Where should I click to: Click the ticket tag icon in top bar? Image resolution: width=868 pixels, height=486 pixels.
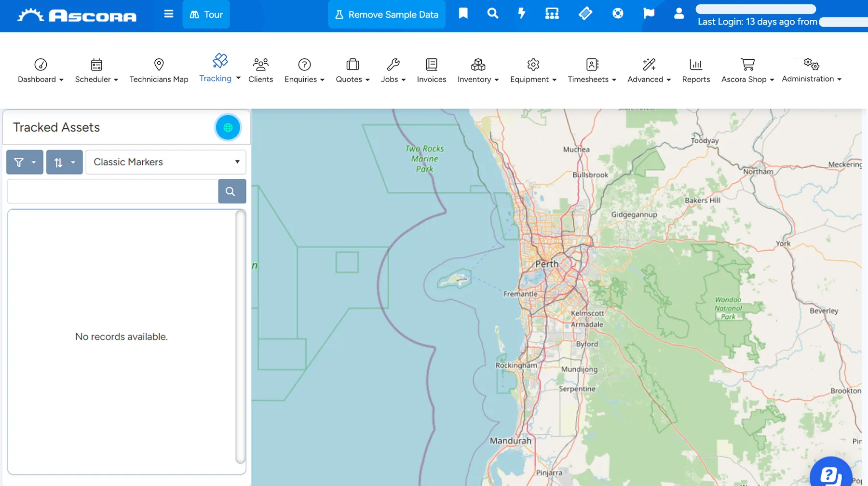click(585, 13)
